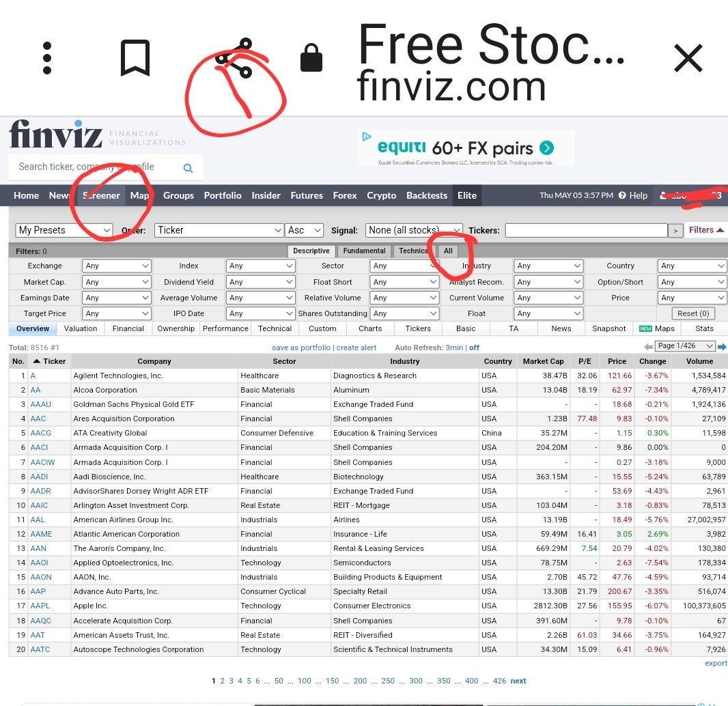The height and width of the screenshot is (706, 728).
Task: Sort by the Volume column header
Action: (699, 361)
